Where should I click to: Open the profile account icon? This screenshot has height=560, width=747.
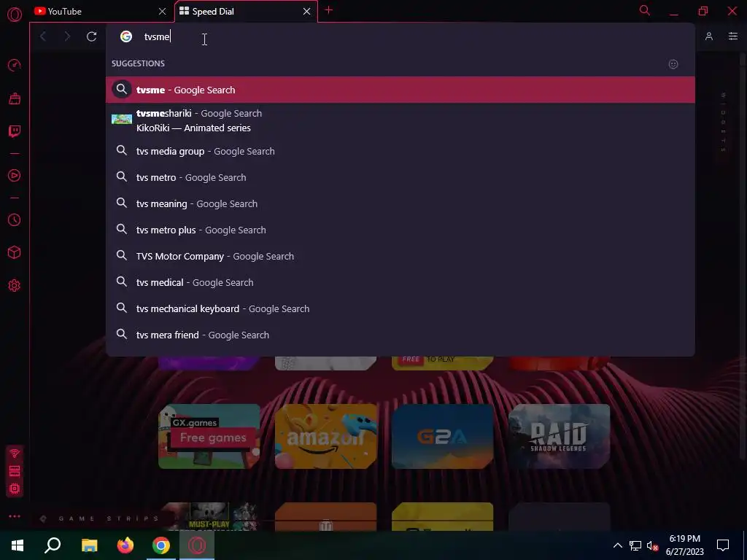[x=709, y=36]
